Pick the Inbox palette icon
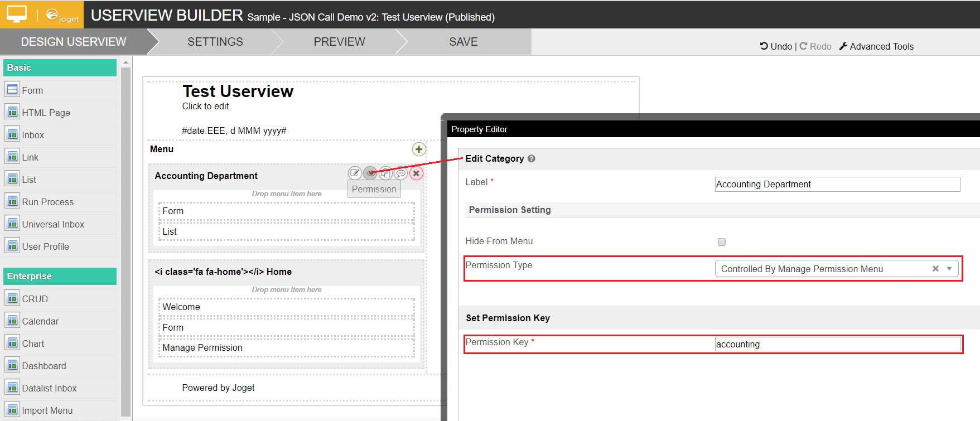Image resolution: width=980 pixels, height=421 pixels. click(12, 134)
